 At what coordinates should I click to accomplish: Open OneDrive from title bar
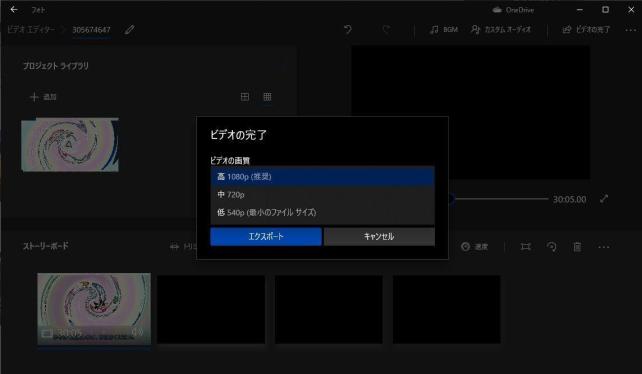[513, 10]
